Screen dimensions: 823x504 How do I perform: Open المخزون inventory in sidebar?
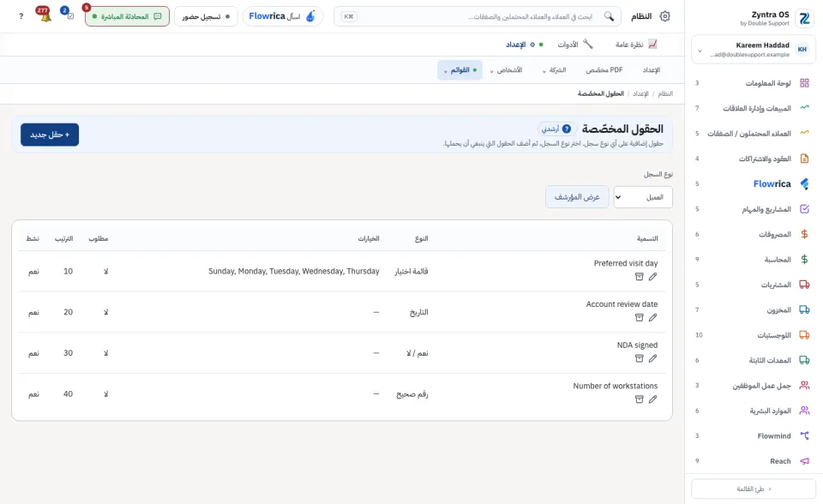[753, 309]
